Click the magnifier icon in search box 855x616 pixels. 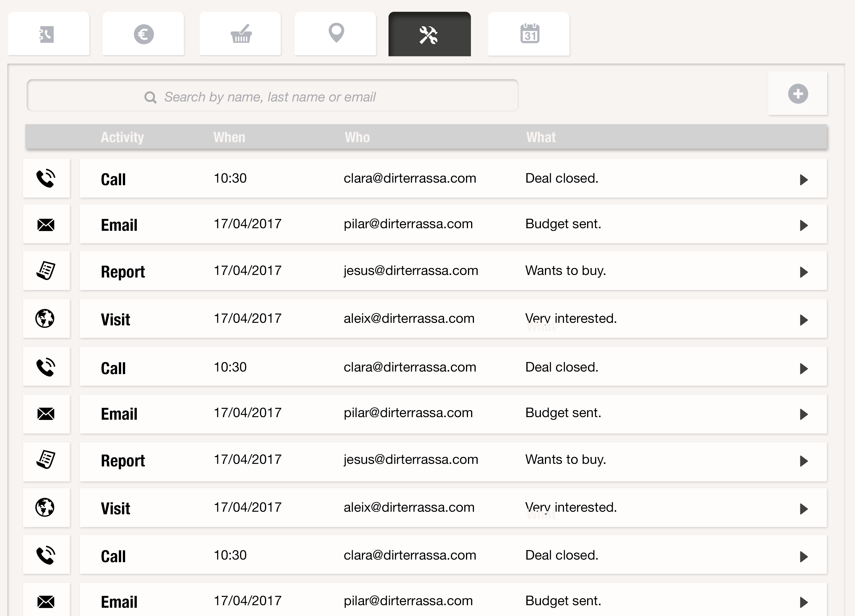pos(150,97)
